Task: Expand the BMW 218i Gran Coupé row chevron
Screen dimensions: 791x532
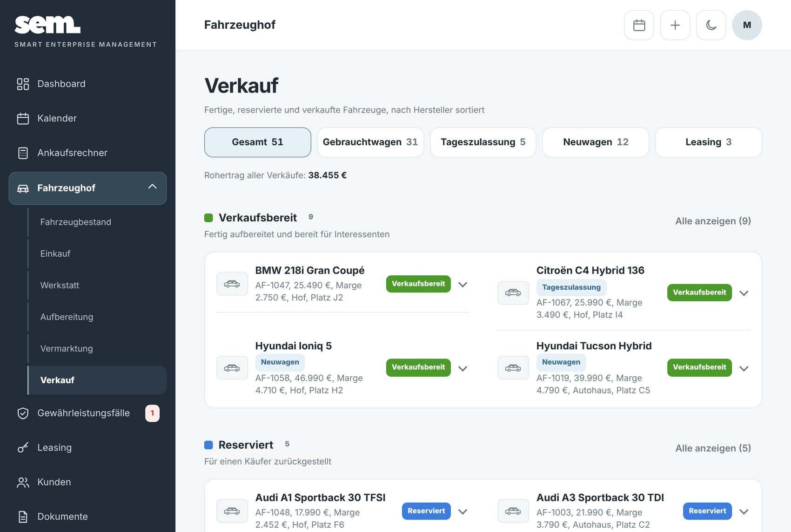Action: [463, 284]
